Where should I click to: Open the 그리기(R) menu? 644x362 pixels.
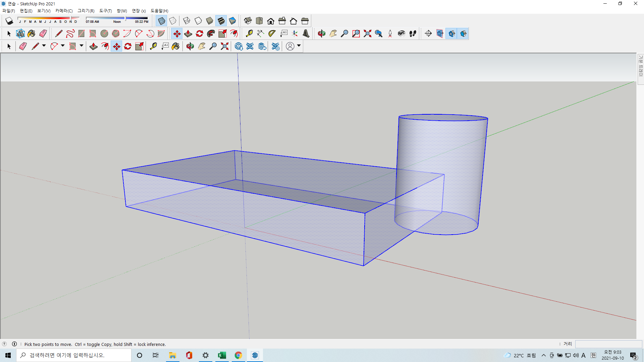[86, 11]
